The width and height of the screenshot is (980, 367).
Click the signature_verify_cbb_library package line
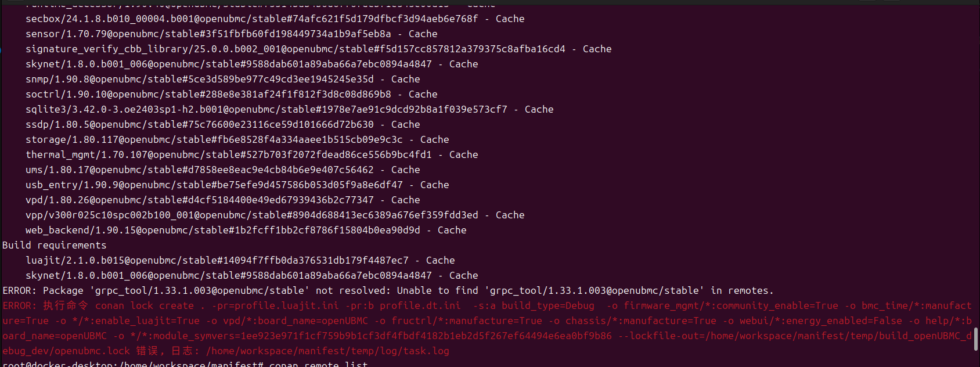pos(295,49)
